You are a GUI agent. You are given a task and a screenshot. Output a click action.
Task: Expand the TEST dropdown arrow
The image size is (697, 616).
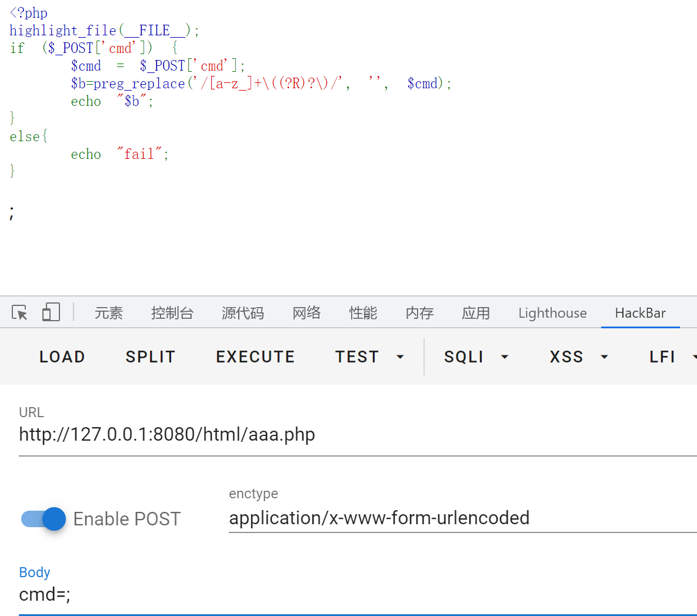tap(400, 357)
